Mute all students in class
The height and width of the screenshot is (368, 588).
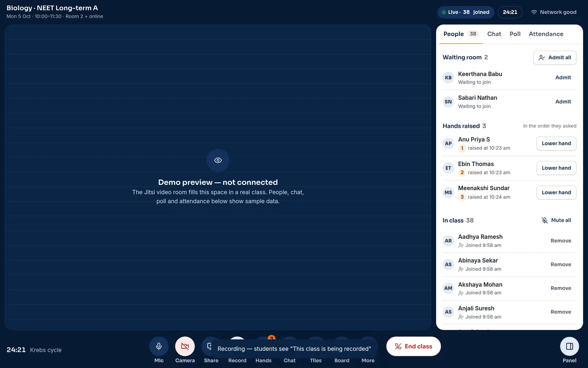pyautogui.click(x=556, y=220)
